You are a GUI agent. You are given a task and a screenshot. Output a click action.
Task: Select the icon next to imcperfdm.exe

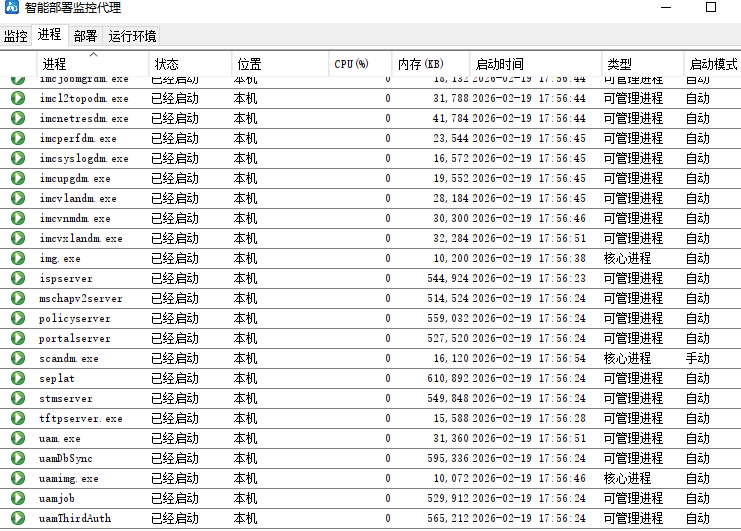point(18,138)
